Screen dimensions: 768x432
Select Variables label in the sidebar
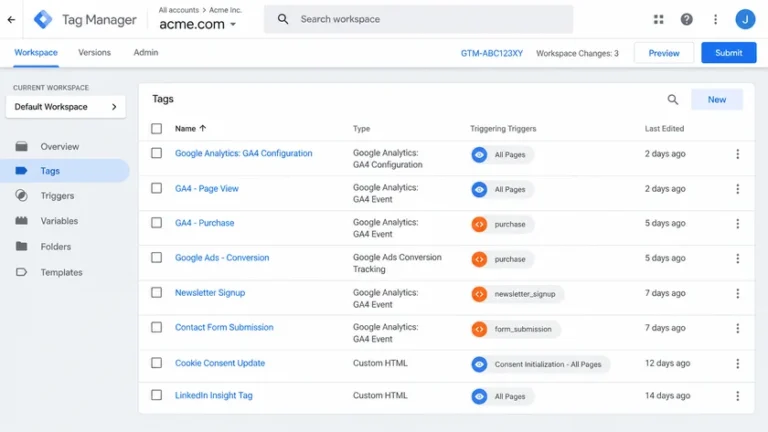[59, 221]
